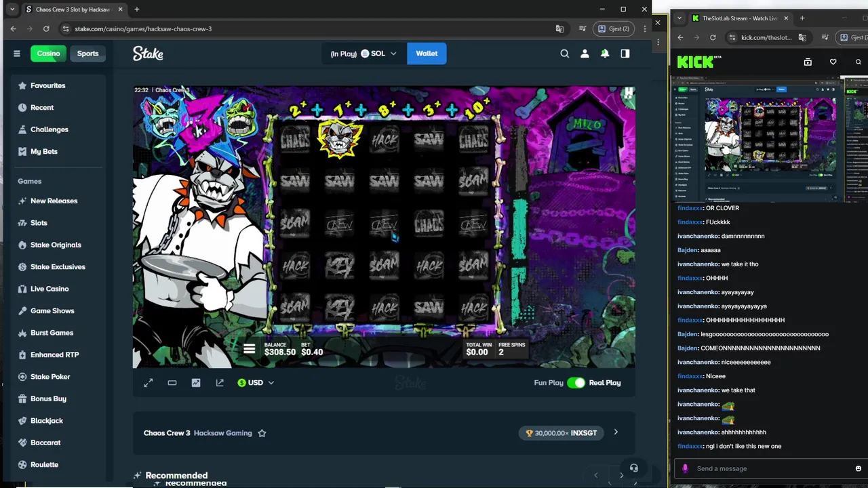This screenshot has height=488, width=868.
Task: Open Stake tab search dropdown
Action: (x=12, y=9)
